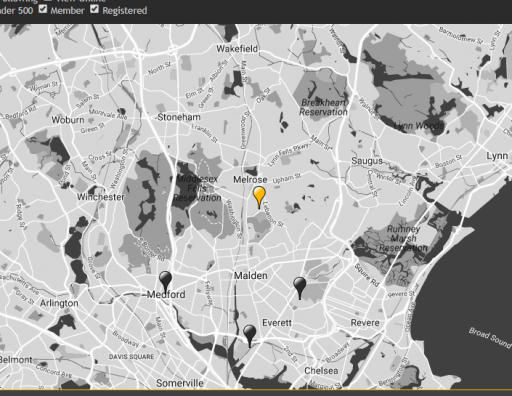Click the black map pin at Medford
This screenshot has width=512, height=396.
pos(165,282)
